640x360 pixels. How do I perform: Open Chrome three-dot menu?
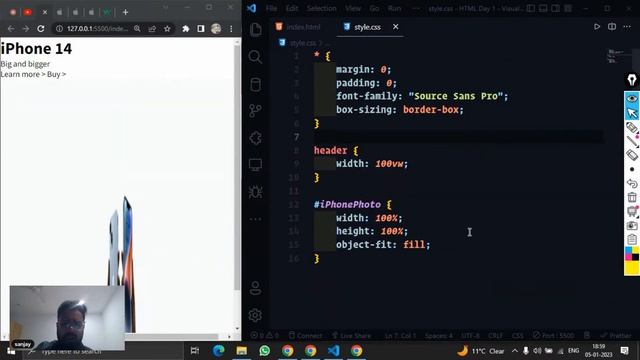(x=231, y=29)
